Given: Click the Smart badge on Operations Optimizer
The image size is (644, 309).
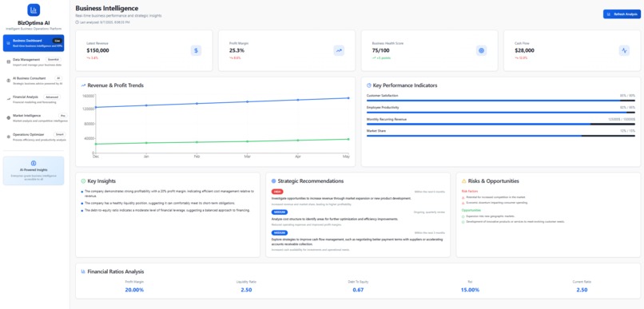Looking at the screenshot, I should click(59, 134).
